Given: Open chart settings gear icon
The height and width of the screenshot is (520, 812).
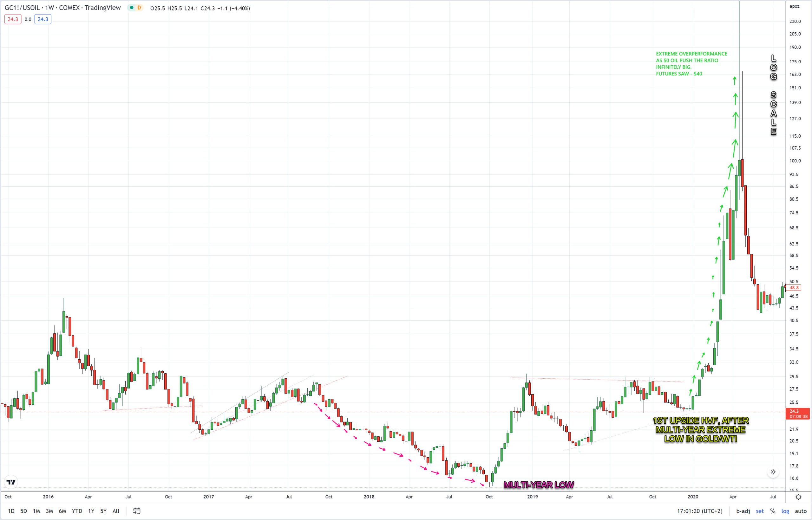Looking at the screenshot, I should 798,497.
